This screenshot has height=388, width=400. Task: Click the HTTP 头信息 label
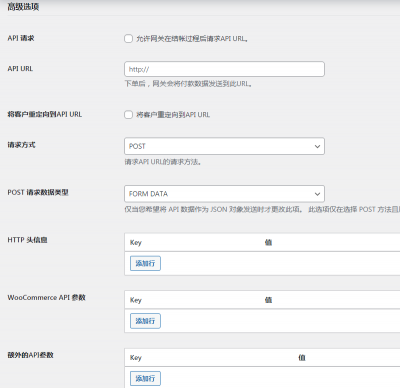click(27, 240)
